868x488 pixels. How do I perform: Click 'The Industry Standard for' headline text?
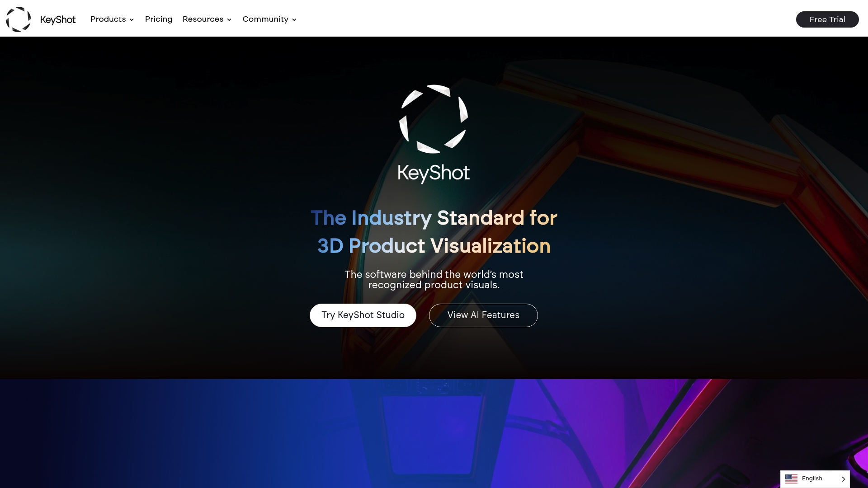coord(434,218)
